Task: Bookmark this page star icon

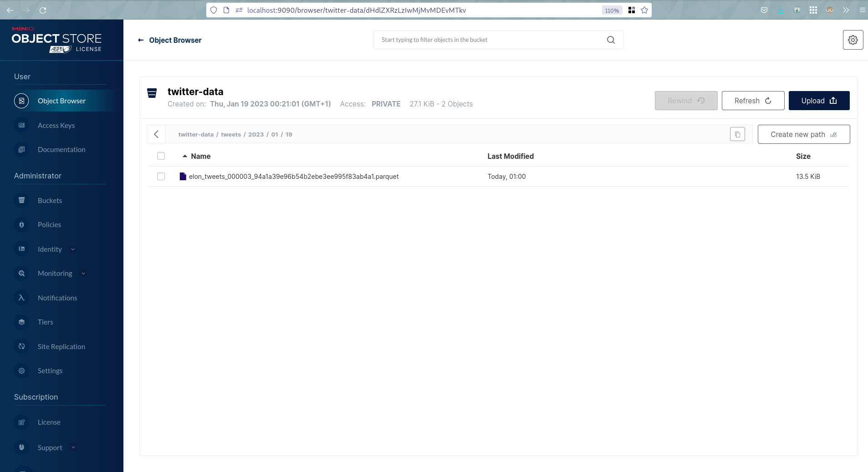Action: pos(644,10)
